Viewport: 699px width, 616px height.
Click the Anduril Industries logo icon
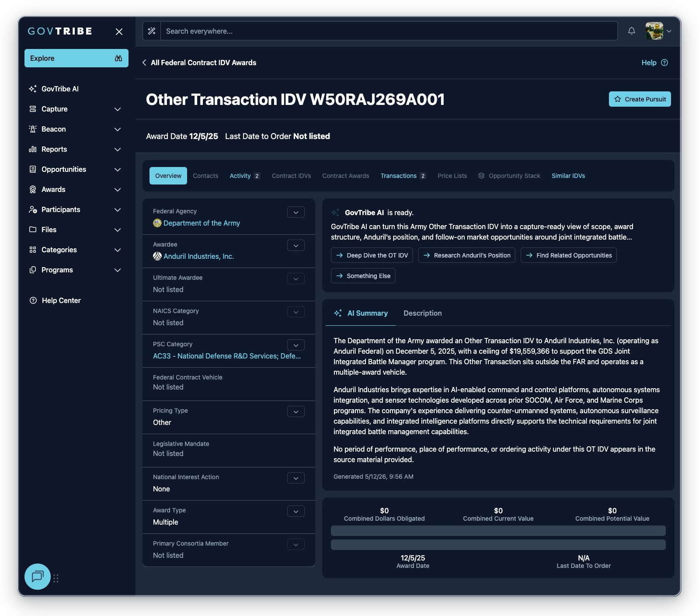157,256
